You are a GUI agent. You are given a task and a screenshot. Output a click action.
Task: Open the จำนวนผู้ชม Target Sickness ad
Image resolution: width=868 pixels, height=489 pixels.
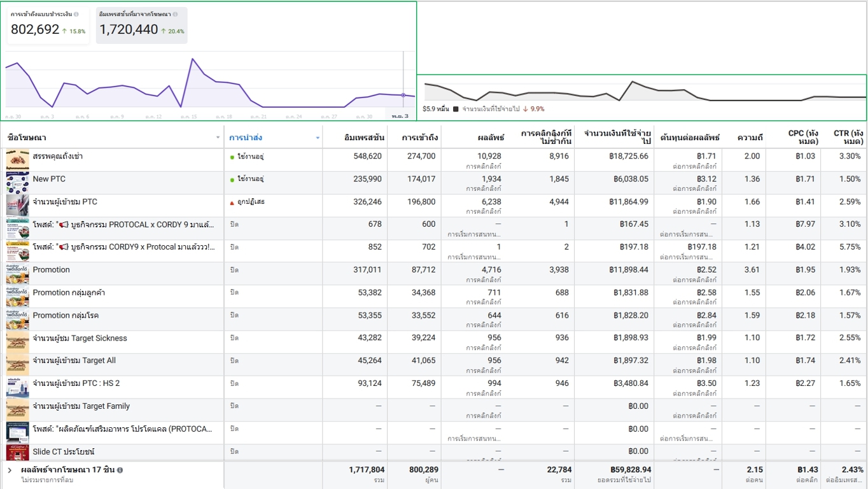[80, 338]
